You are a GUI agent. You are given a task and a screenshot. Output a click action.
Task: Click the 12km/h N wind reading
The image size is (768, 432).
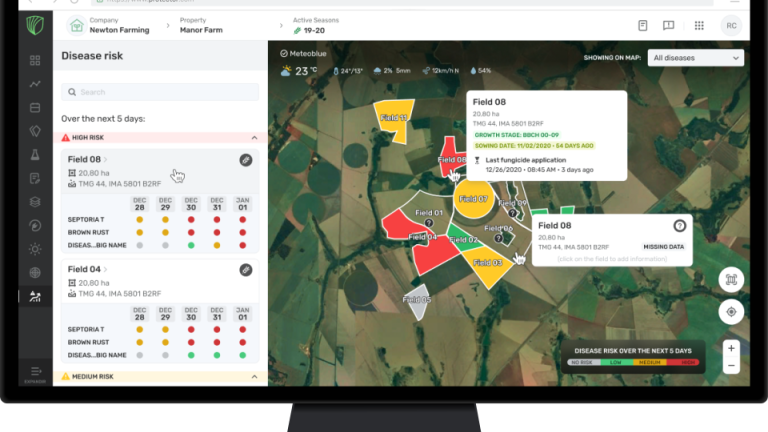tap(441, 71)
